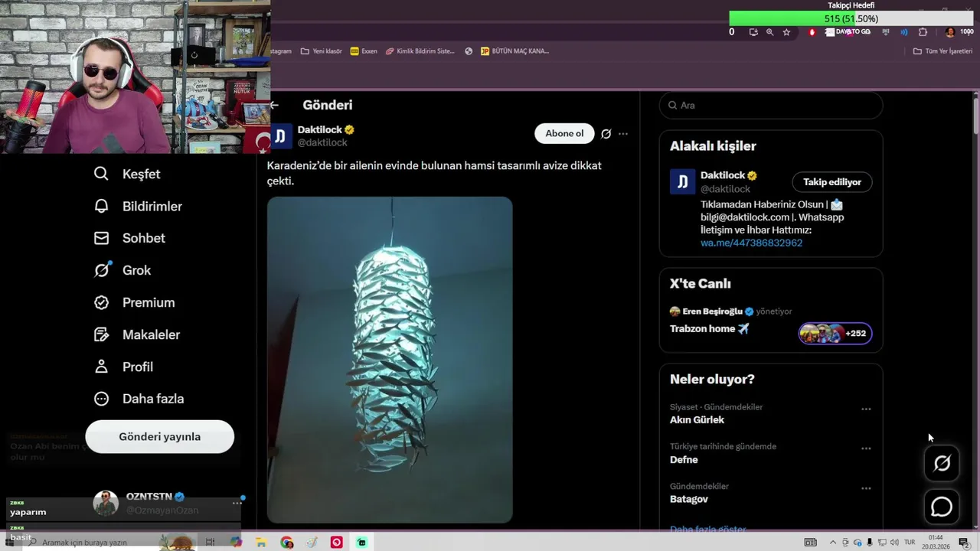Click the zoom magnifier icon in address bar
The height and width of the screenshot is (551, 980).
click(769, 32)
